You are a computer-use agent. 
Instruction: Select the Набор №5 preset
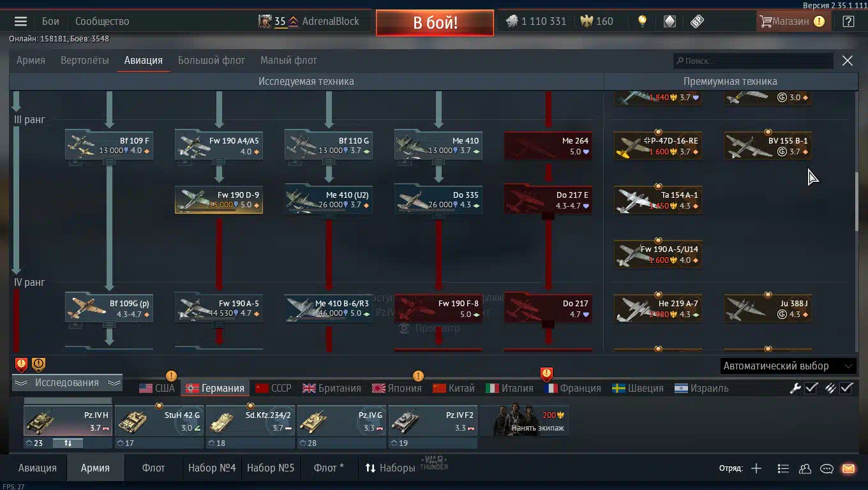(x=271, y=468)
